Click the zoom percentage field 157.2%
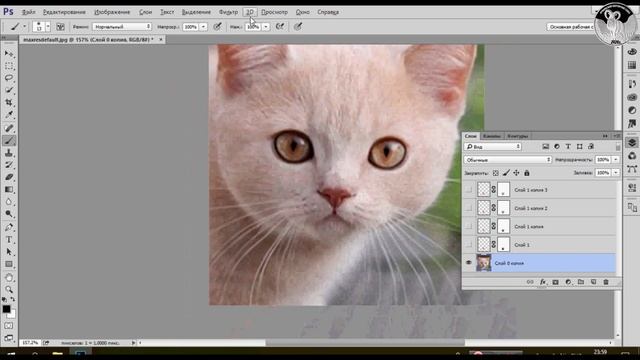The height and width of the screenshot is (360, 640). point(30,343)
